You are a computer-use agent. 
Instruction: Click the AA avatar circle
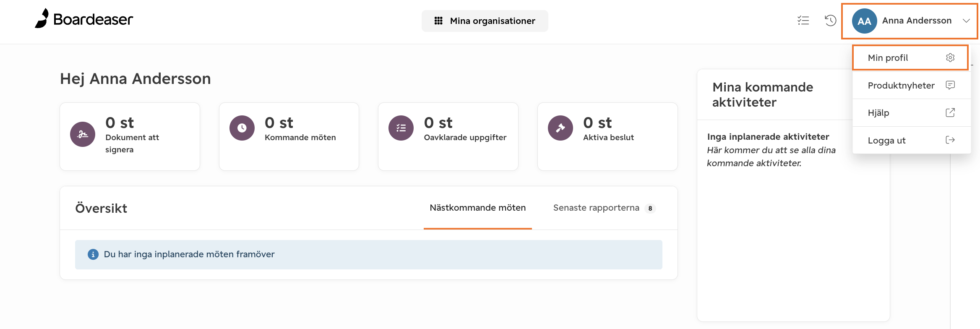[864, 21]
